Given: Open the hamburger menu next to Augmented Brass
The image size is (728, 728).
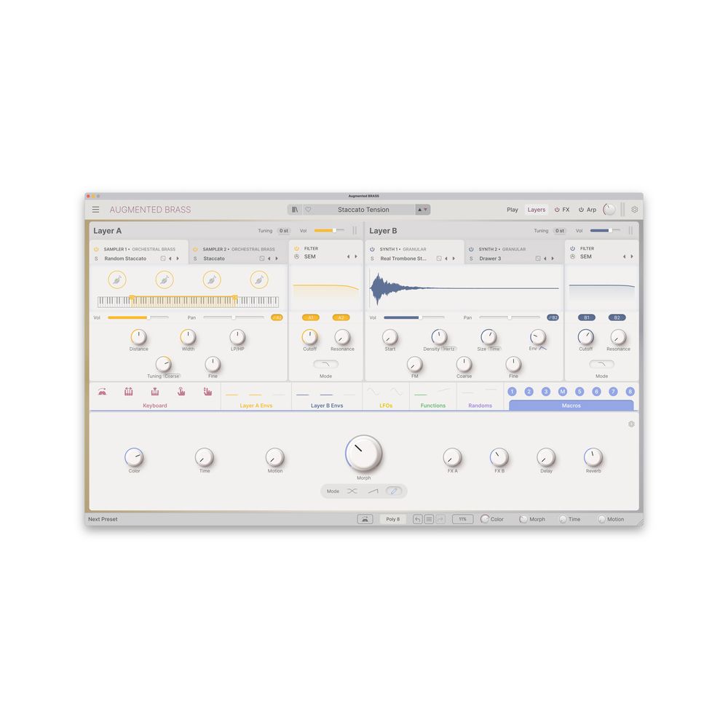Looking at the screenshot, I should pyautogui.click(x=97, y=210).
